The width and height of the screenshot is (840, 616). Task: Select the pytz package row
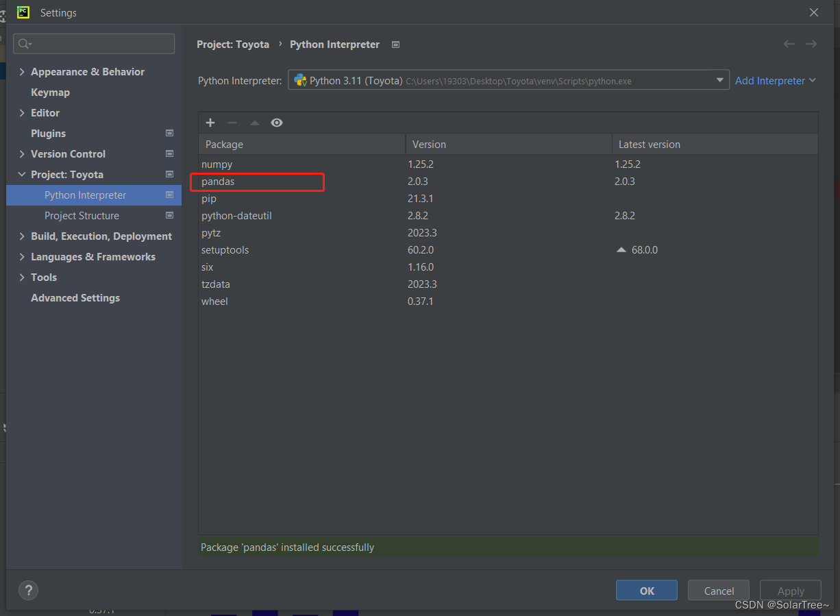[508, 233]
